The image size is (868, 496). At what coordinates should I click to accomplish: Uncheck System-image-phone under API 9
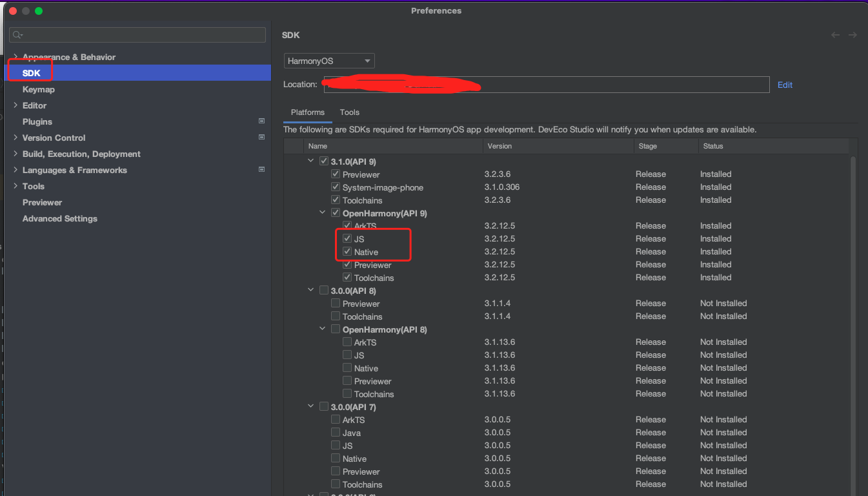(x=336, y=187)
